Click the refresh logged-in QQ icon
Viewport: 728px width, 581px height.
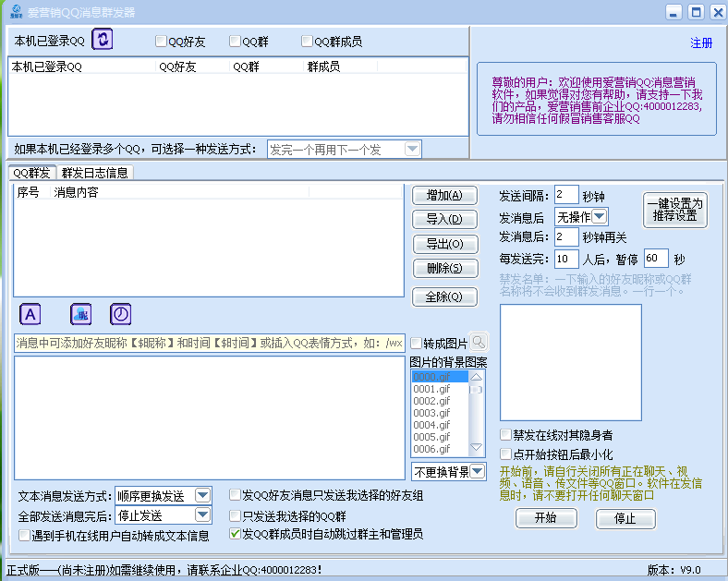click(103, 39)
